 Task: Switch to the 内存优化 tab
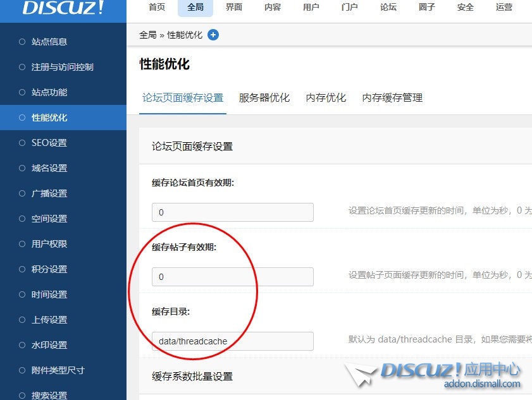coord(326,98)
